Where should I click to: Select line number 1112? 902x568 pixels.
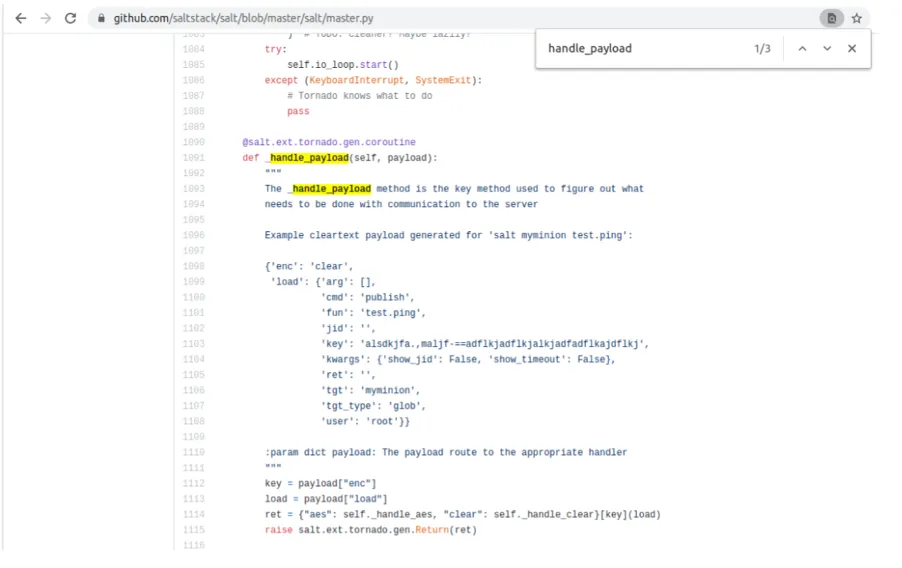pyautogui.click(x=194, y=483)
